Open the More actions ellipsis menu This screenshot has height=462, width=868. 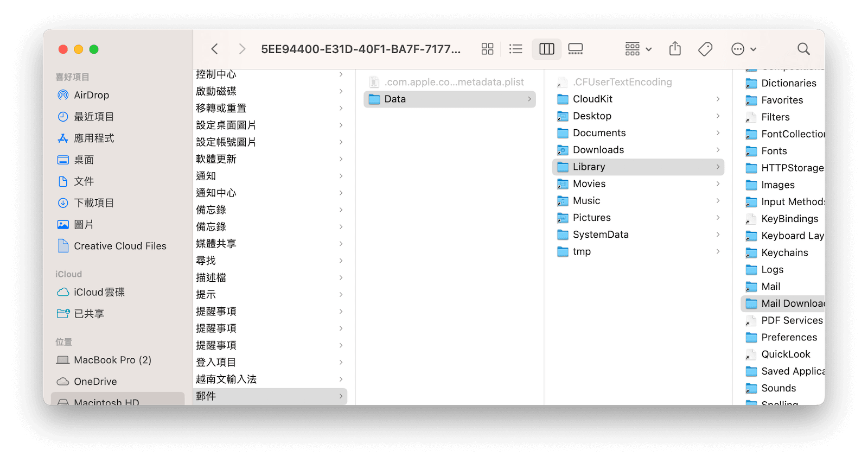coord(744,49)
